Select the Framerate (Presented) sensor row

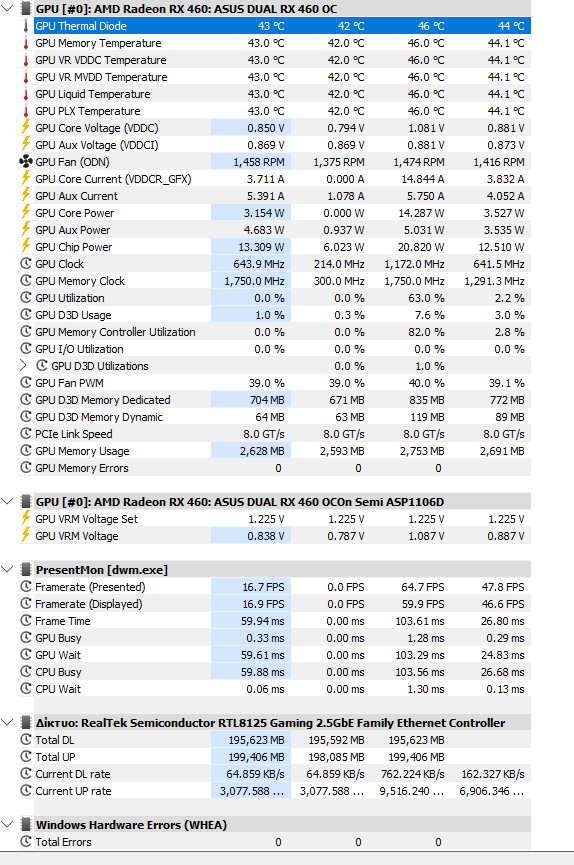pyautogui.click(x=274, y=587)
